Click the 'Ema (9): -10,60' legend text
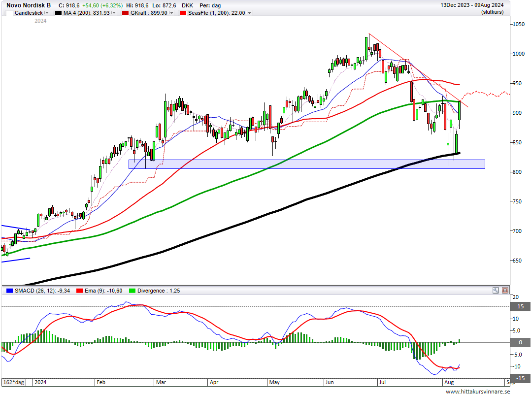The height and width of the screenshot is (394, 532). [103, 291]
